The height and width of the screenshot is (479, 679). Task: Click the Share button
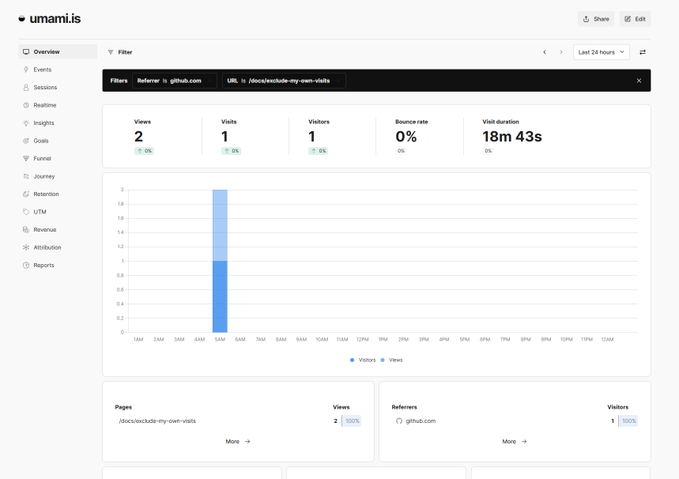(596, 19)
